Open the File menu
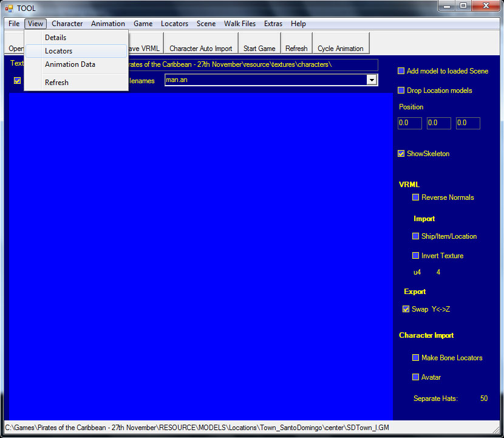 pos(14,24)
